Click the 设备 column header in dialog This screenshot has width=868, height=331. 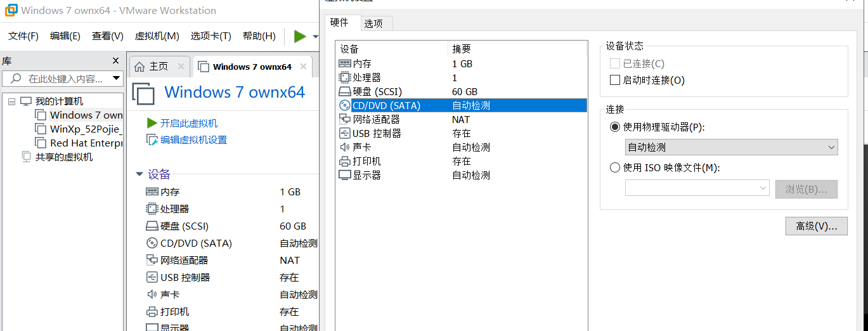tap(391, 49)
